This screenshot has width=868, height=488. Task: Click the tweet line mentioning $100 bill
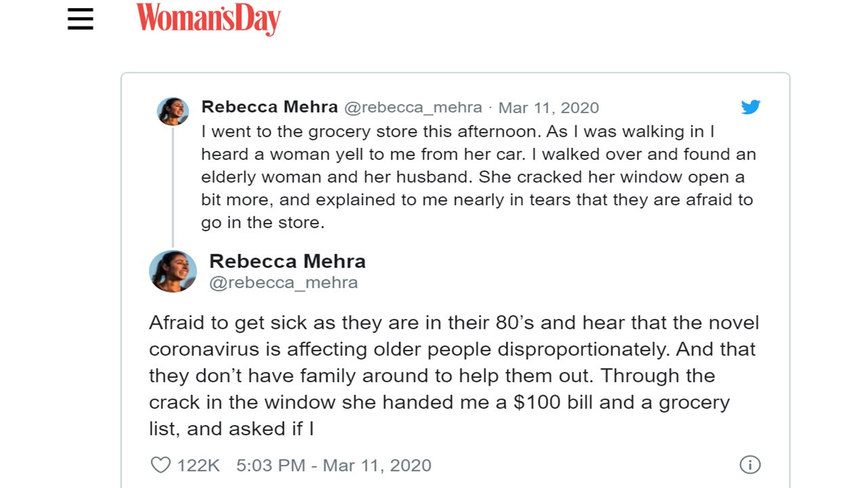tap(439, 403)
